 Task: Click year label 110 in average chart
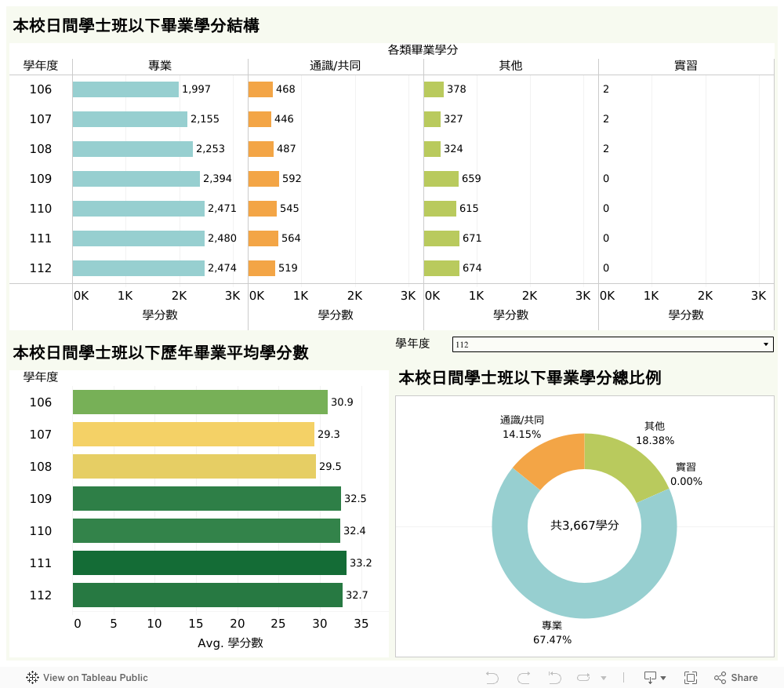(x=41, y=531)
